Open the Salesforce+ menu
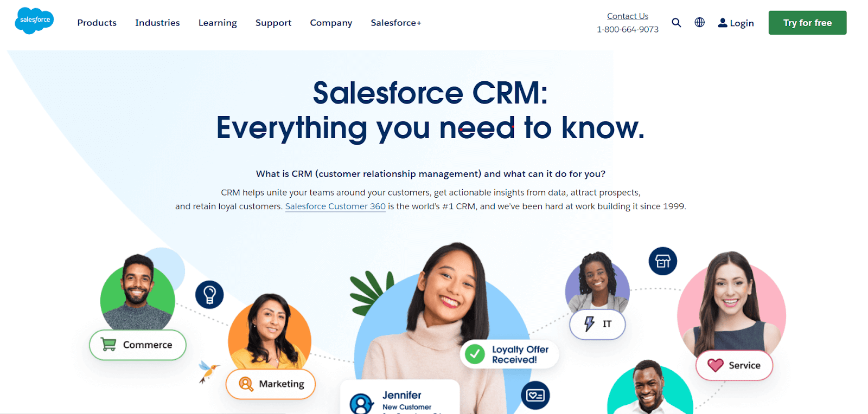 pyautogui.click(x=396, y=23)
